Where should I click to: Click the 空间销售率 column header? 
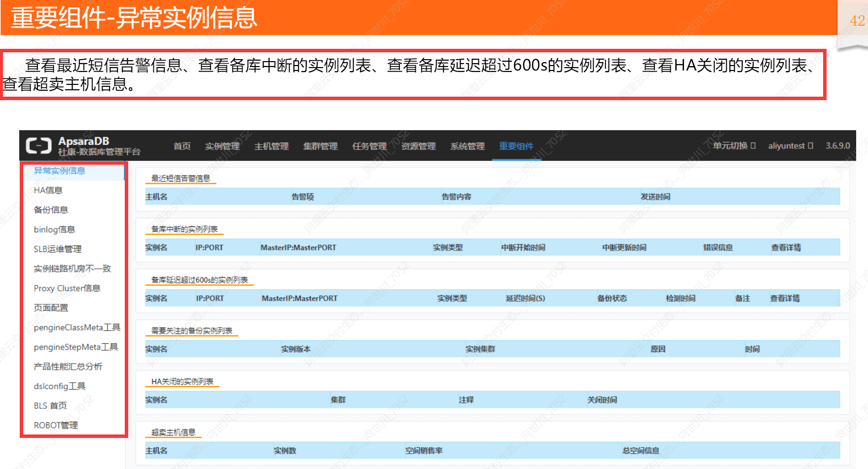tap(424, 451)
